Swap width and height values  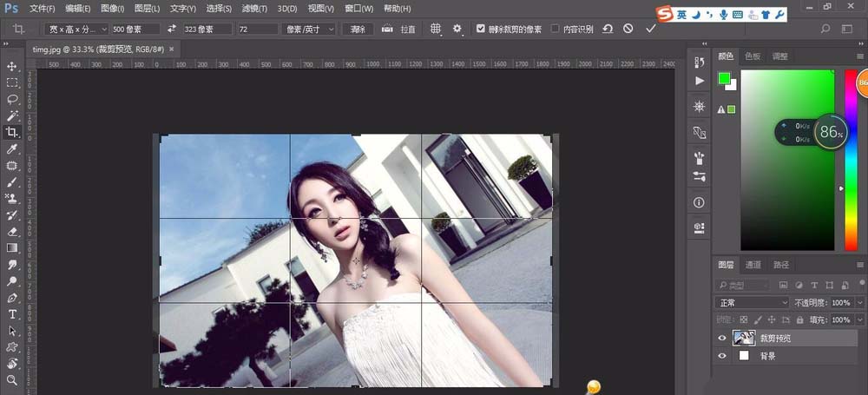tap(172, 29)
